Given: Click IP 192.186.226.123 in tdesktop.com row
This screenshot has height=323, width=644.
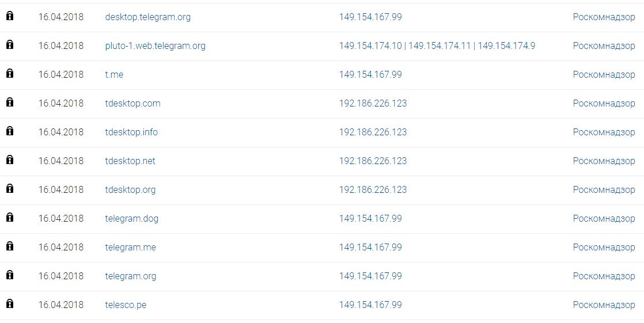Looking at the screenshot, I should point(373,104).
